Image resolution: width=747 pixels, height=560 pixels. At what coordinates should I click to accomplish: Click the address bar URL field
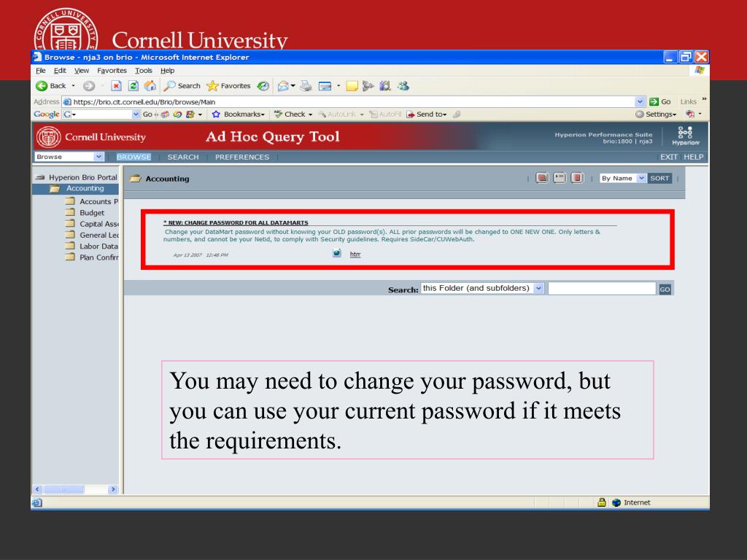[352, 101]
